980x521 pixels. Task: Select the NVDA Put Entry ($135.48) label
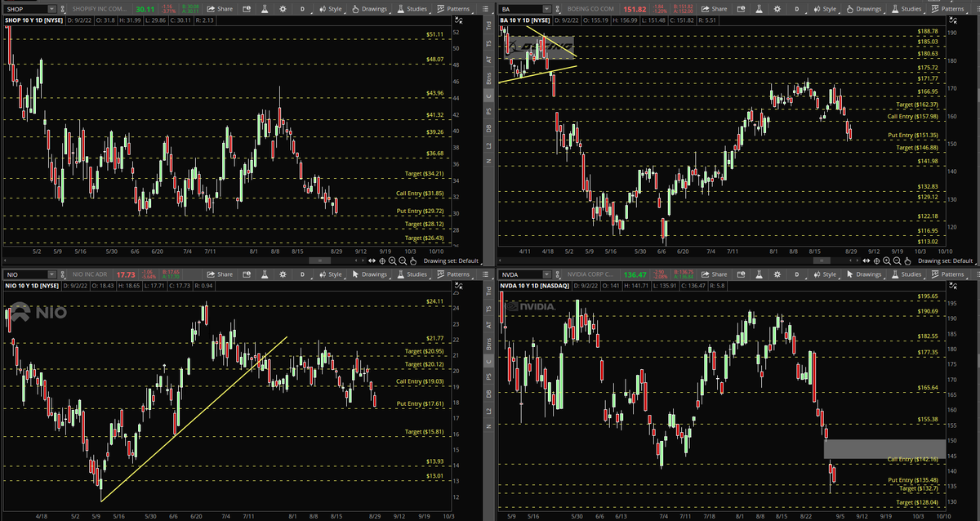[x=912, y=479]
